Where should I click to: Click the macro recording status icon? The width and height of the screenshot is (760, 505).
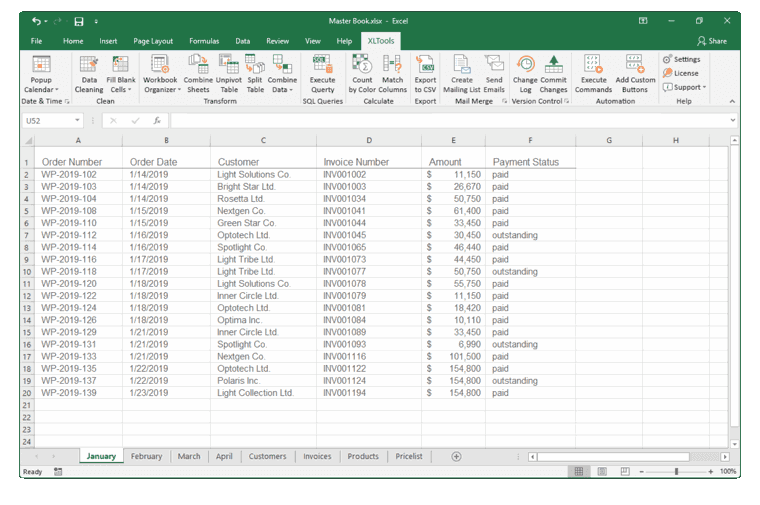coord(58,472)
